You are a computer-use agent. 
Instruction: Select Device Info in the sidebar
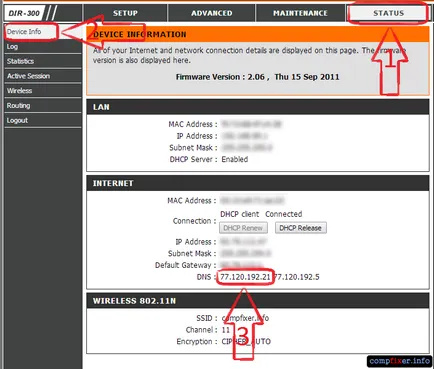click(x=24, y=32)
